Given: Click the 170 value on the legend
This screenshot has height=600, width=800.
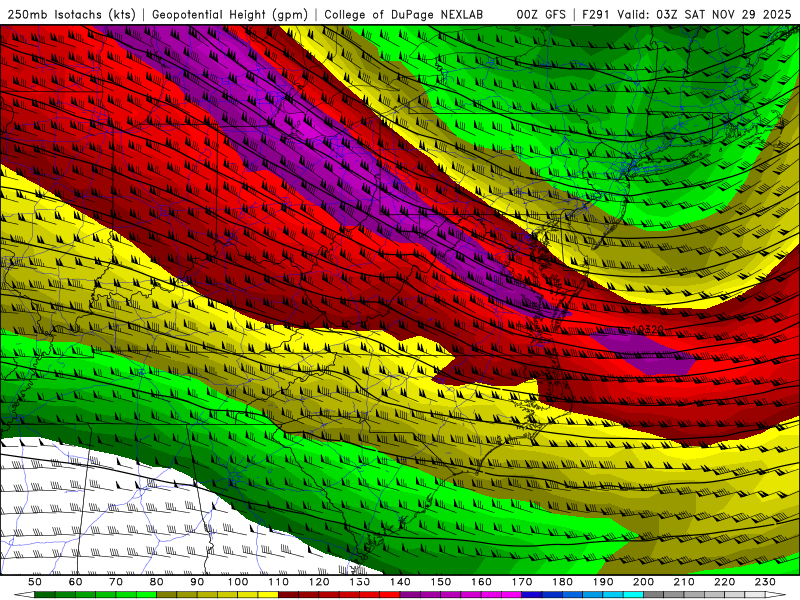Looking at the screenshot, I should pos(522,582).
